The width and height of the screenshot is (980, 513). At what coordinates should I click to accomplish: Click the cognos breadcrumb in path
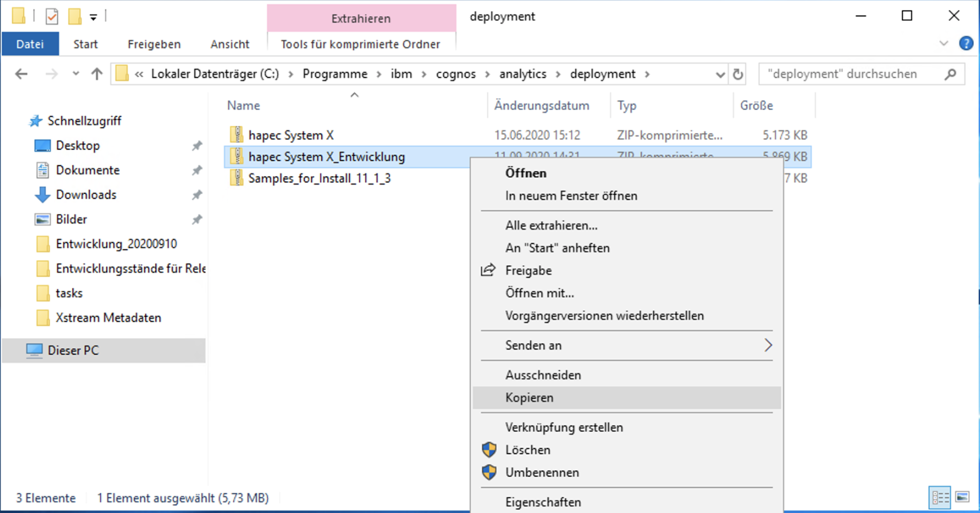(456, 74)
